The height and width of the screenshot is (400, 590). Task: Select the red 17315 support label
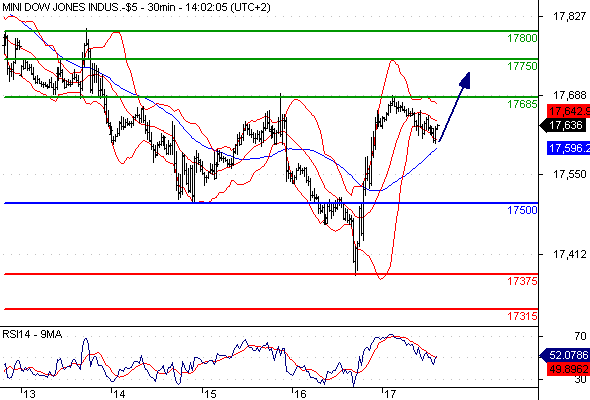(522, 316)
